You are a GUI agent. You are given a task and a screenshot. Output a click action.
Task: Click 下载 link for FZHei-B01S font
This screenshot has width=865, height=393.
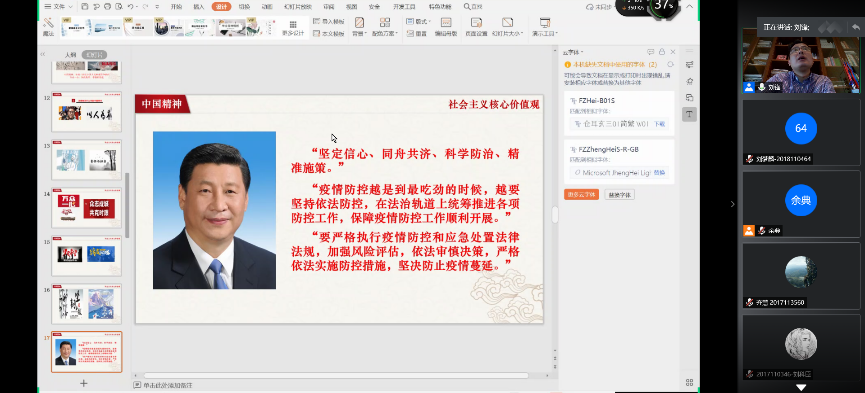[x=659, y=124]
